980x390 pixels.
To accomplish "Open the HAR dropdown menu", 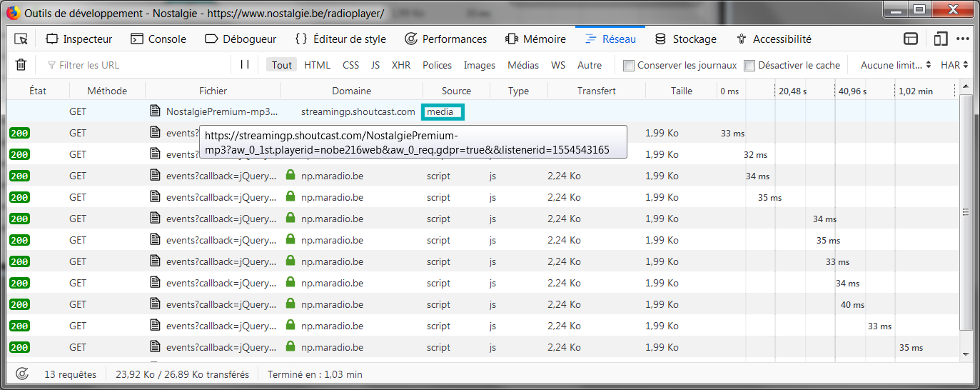I will (x=954, y=65).
